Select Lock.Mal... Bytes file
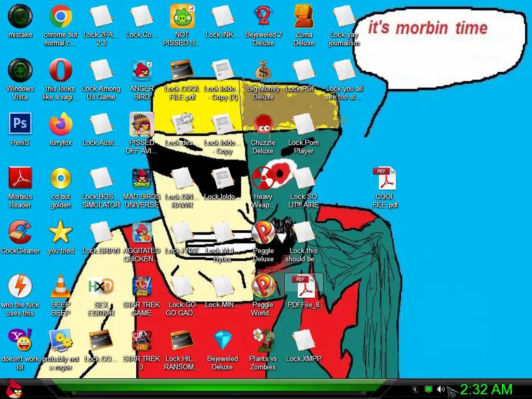Image resolution: width=532 pixels, height=399 pixels. tap(223, 232)
